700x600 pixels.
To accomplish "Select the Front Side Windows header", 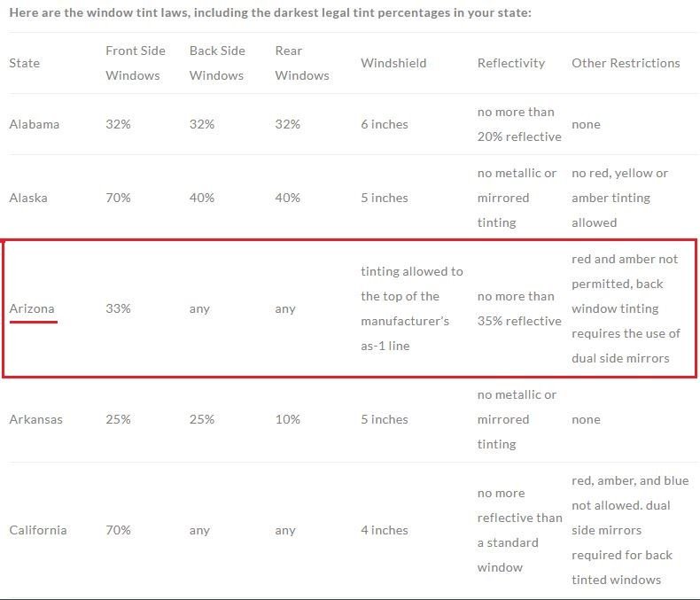I will [x=136, y=63].
